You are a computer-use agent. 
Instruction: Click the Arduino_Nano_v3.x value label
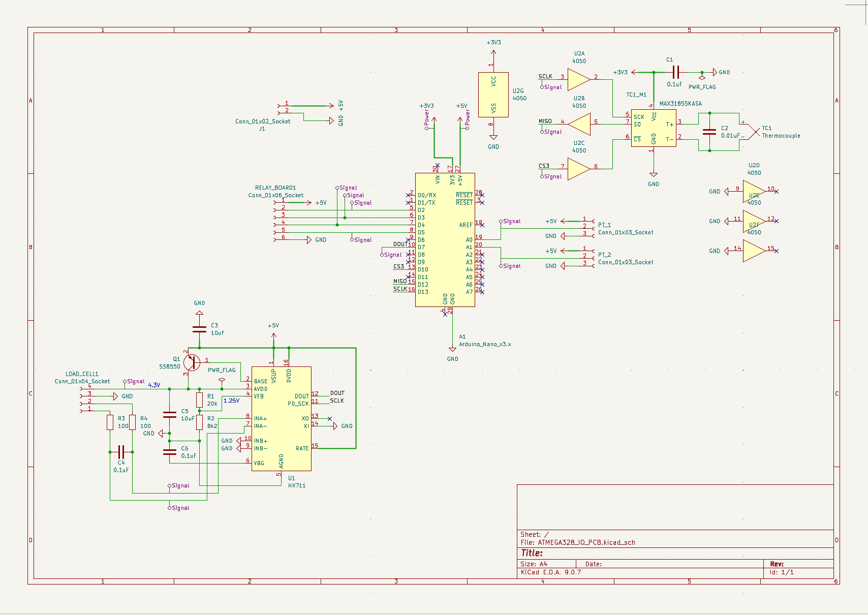(x=485, y=344)
